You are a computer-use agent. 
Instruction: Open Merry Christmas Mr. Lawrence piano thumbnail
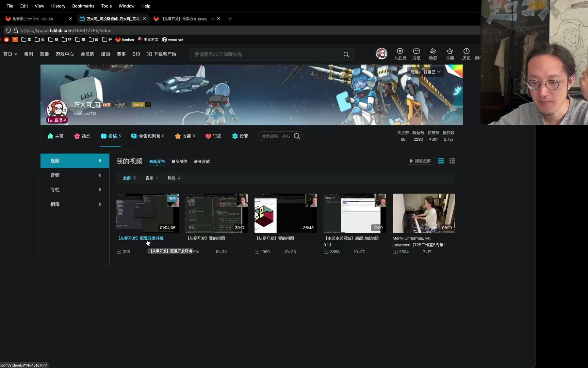pyautogui.click(x=424, y=213)
